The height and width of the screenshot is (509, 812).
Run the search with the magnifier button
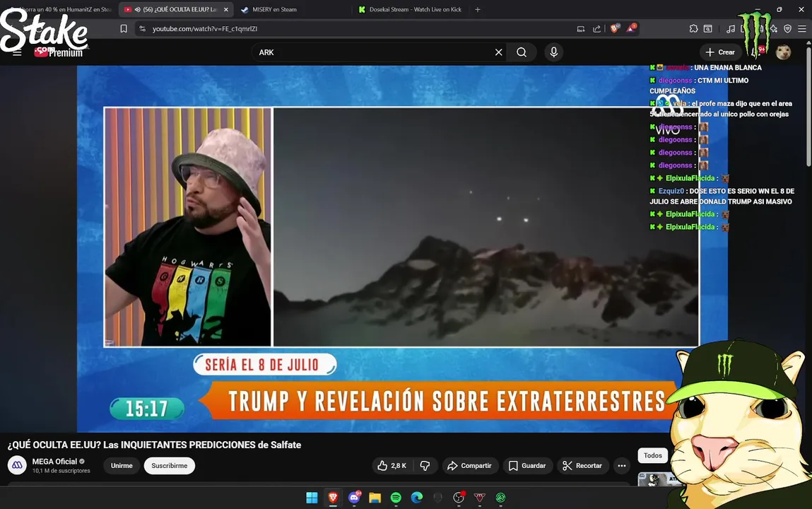(522, 52)
